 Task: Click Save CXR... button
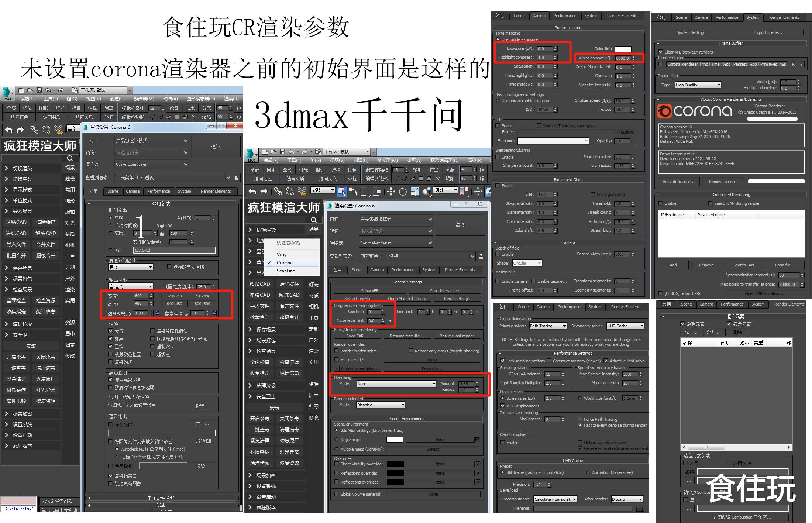tap(357, 336)
